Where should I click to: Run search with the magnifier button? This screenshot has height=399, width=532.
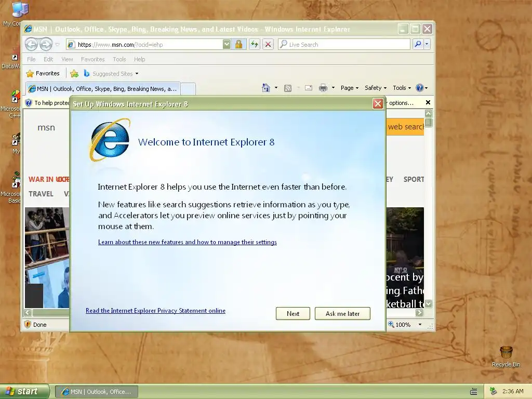(x=418, y=44)
